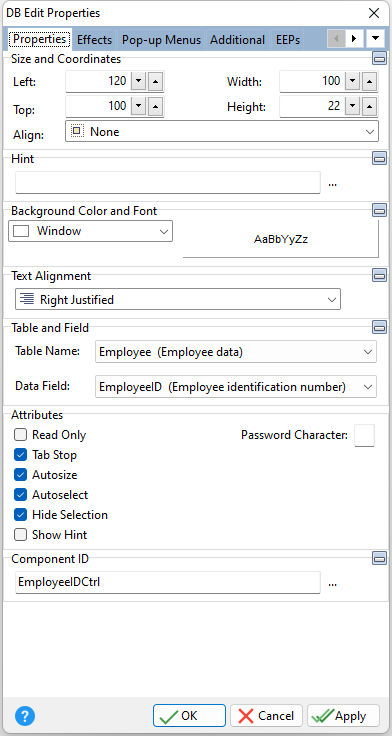Click the Width value field
Screen dimensions: 392x736
pyautogui.click(x=311, y=82)
